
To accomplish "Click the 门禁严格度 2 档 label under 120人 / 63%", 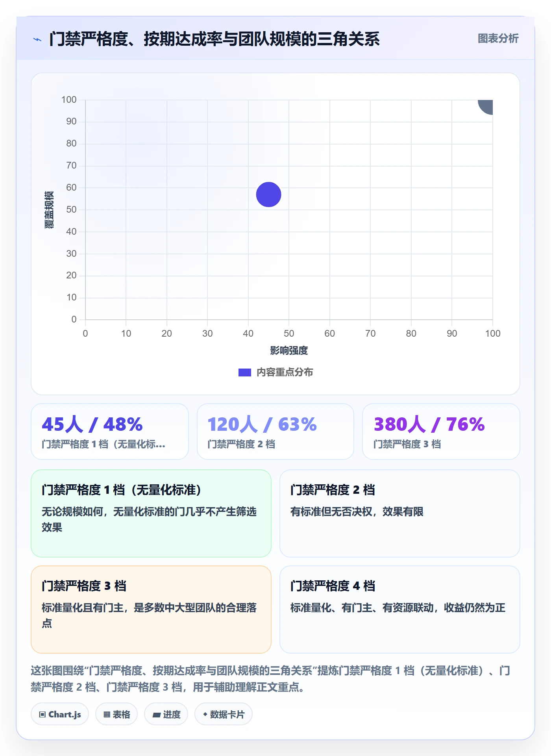I will point(241,445).
